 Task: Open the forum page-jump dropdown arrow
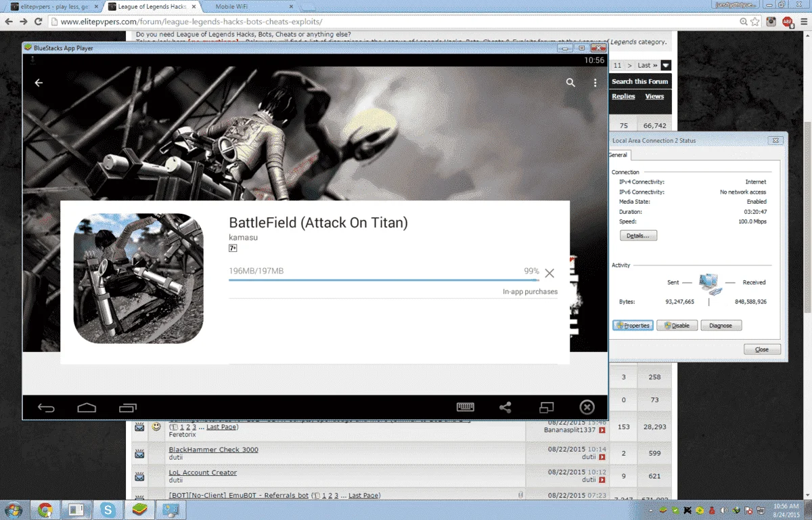[666, 66]
